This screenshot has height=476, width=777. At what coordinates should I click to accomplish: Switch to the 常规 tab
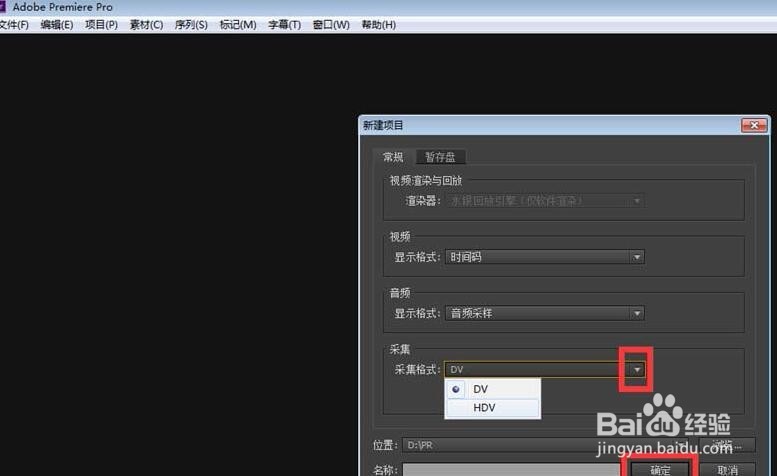tap(393, 157)
